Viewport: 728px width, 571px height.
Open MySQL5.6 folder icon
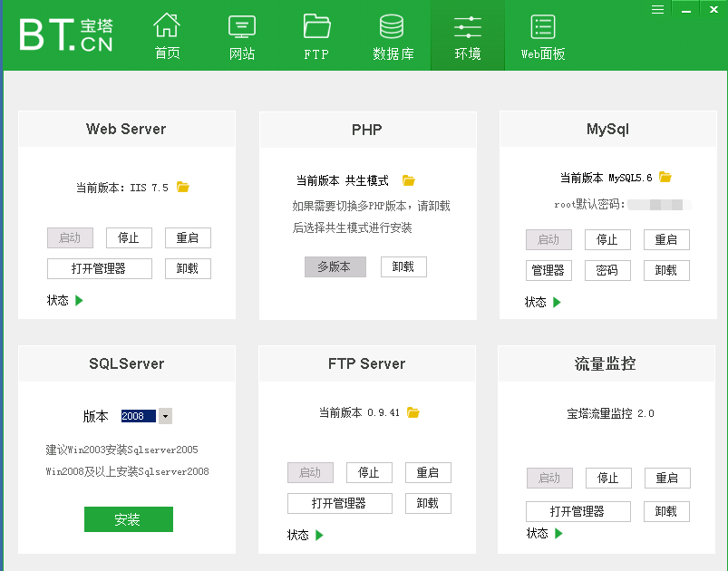click(x=665, y=177)
